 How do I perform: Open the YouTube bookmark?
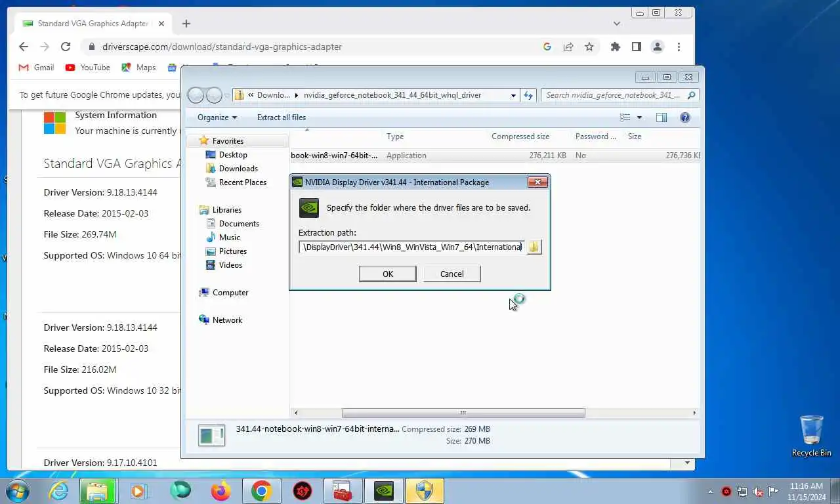(88, 68)
